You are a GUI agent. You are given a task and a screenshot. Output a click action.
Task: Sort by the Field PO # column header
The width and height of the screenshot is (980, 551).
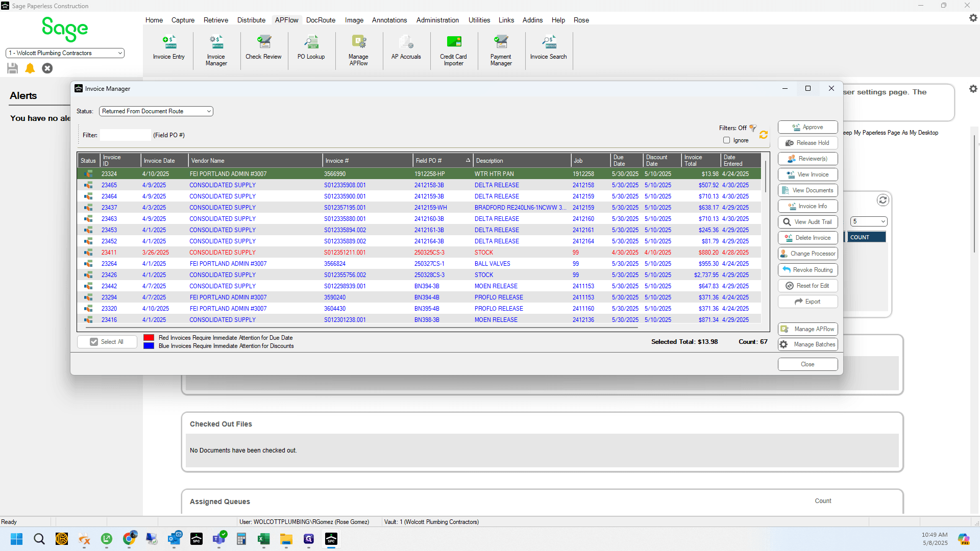[x=443, y=161]
